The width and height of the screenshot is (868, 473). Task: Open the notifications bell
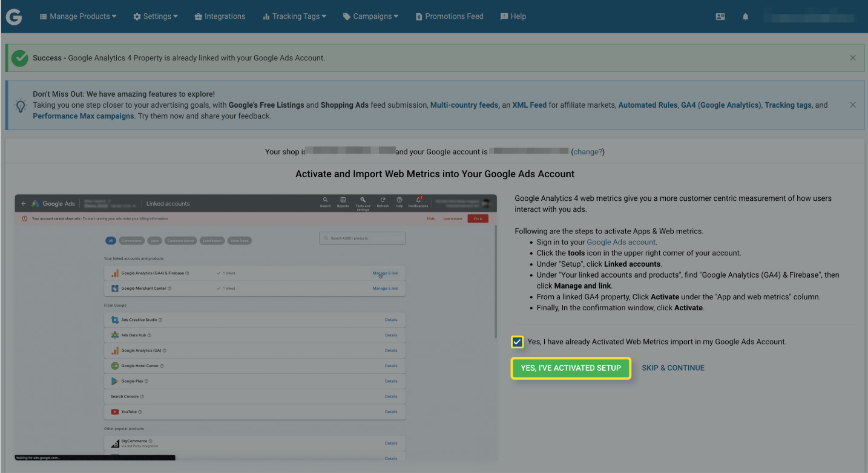click(745, 17)
